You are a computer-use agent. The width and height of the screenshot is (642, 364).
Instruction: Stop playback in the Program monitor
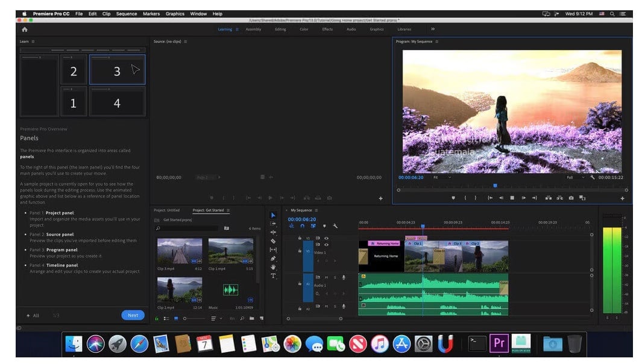[x=512, y=198]
